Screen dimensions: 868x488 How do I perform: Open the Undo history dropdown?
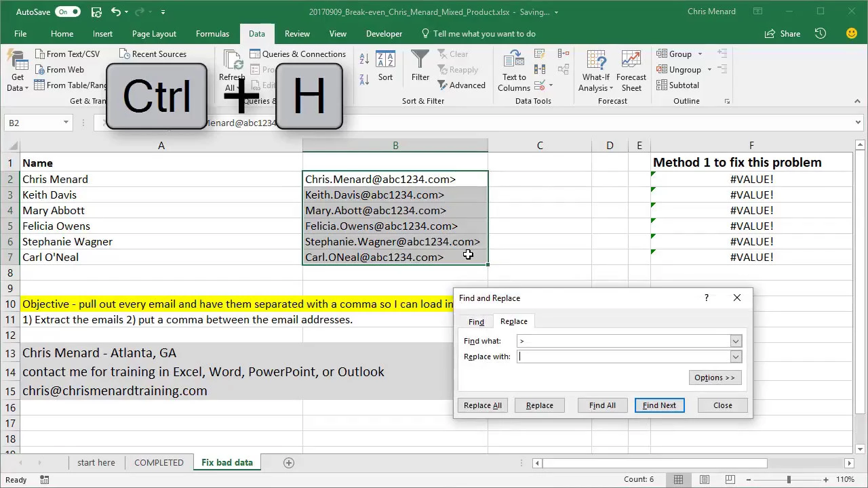pos(127,12)
